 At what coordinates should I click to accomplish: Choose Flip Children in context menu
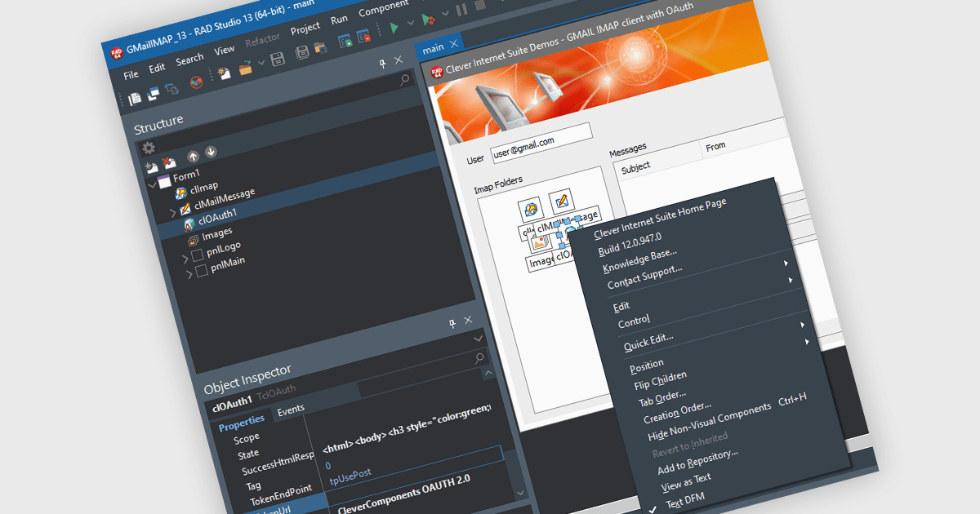tap(660, 381)
